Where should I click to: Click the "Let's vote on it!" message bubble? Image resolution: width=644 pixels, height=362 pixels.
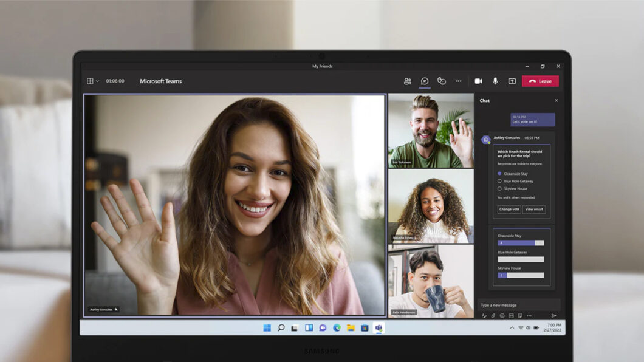tap(533, 120)
